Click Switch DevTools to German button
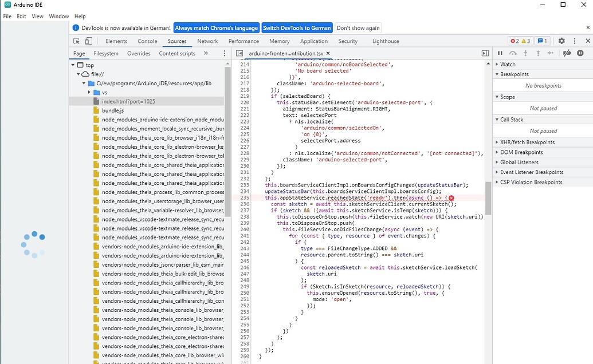 click(x=297, y=28)
